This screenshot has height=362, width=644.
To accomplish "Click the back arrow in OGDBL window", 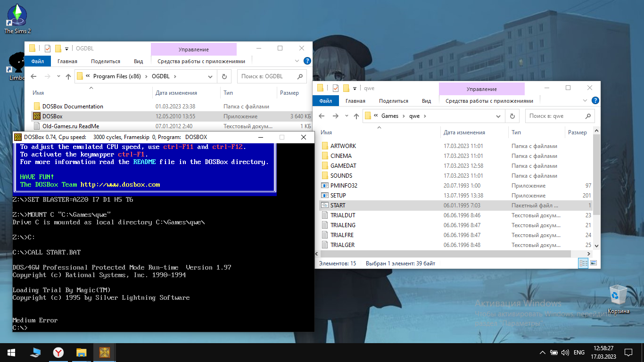I will [x=33, y=76].
